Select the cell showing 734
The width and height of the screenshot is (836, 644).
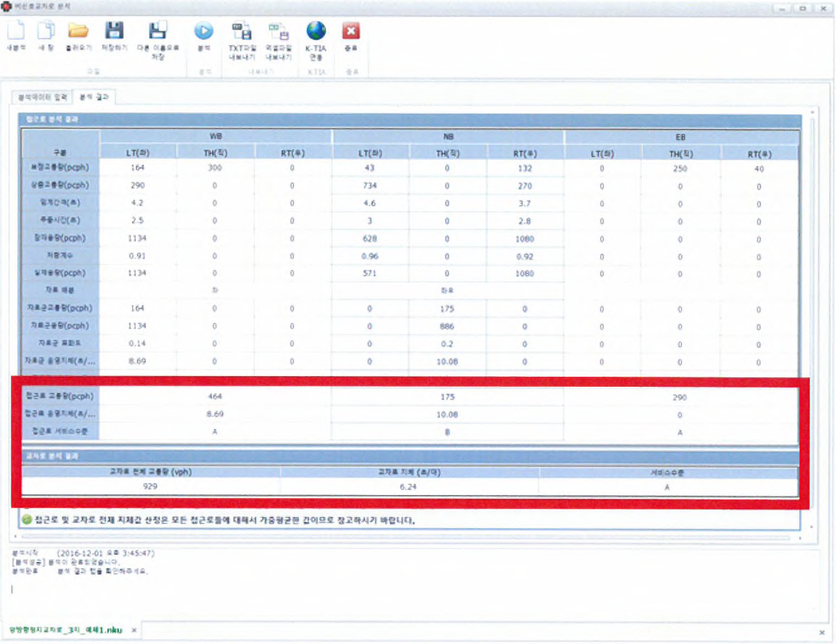tap(370, 186)
